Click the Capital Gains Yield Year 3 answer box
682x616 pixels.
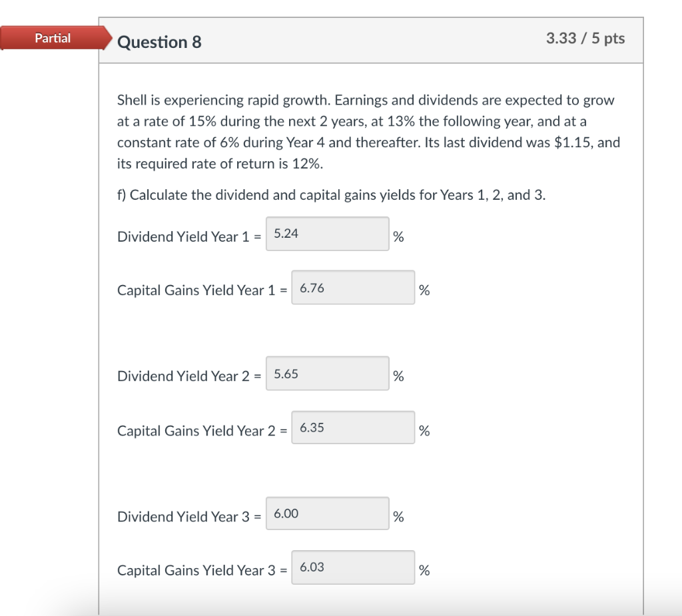[353, 567]
